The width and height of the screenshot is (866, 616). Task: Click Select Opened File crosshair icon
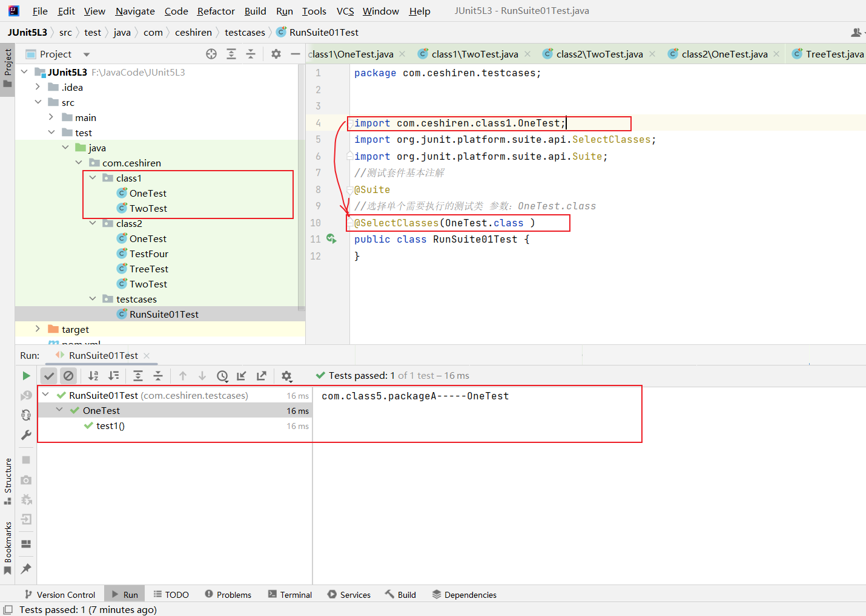pos(211,54)
